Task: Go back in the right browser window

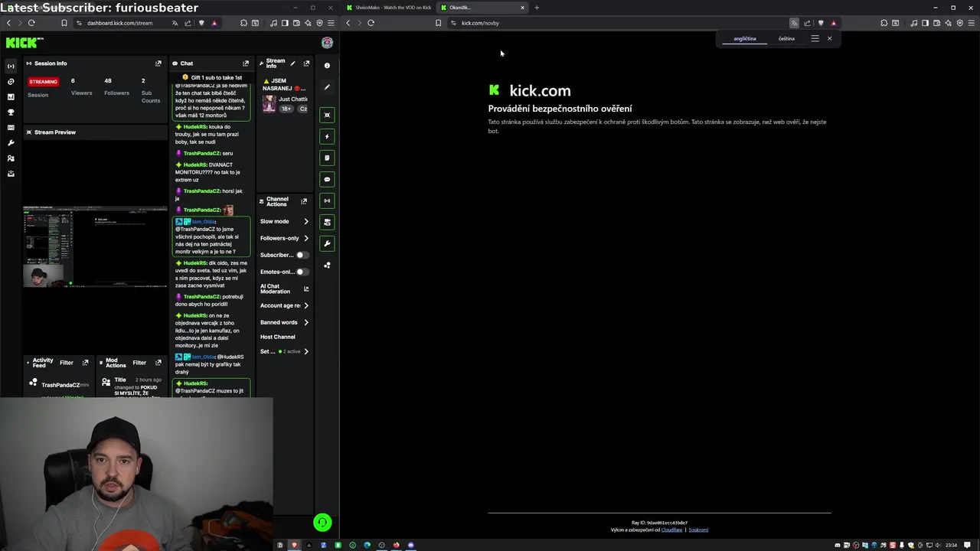Action: coord(348,23)
